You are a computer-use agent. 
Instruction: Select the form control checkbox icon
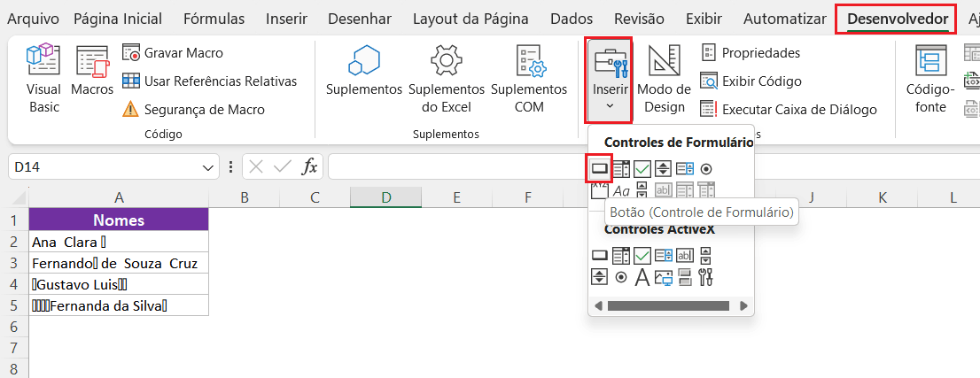(642, 168)
